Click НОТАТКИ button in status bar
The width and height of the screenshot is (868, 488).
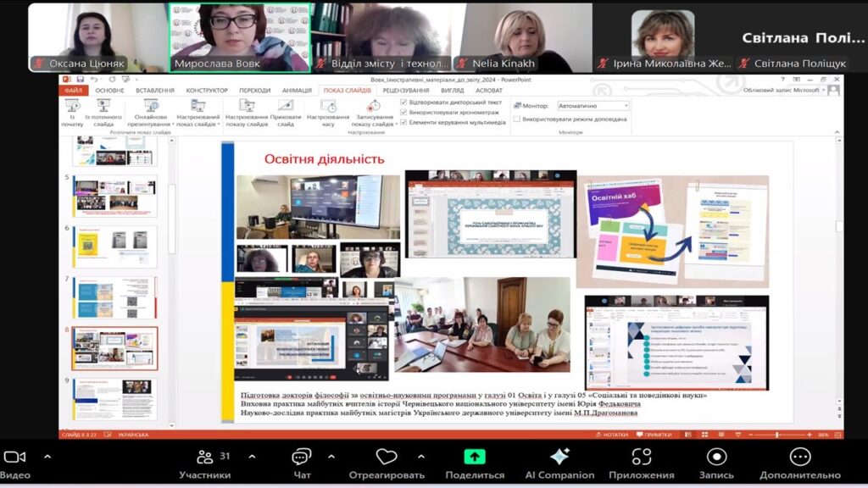pyautogui.click(x=614, y=435)
